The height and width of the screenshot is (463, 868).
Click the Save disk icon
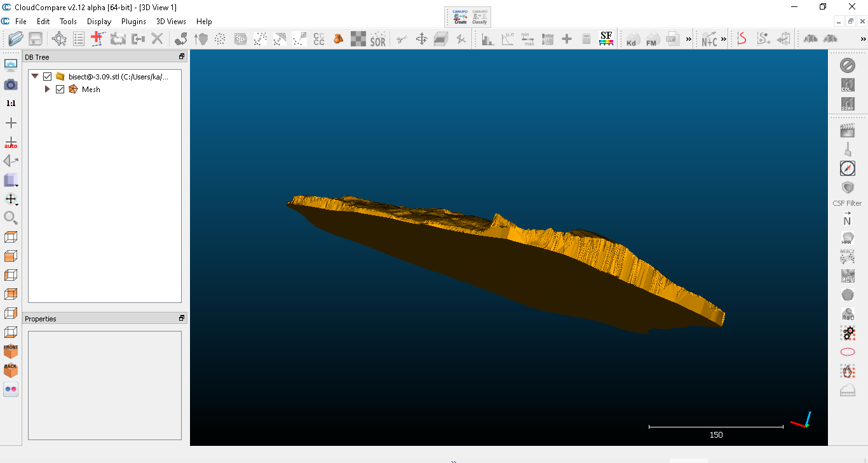(36, 39)
